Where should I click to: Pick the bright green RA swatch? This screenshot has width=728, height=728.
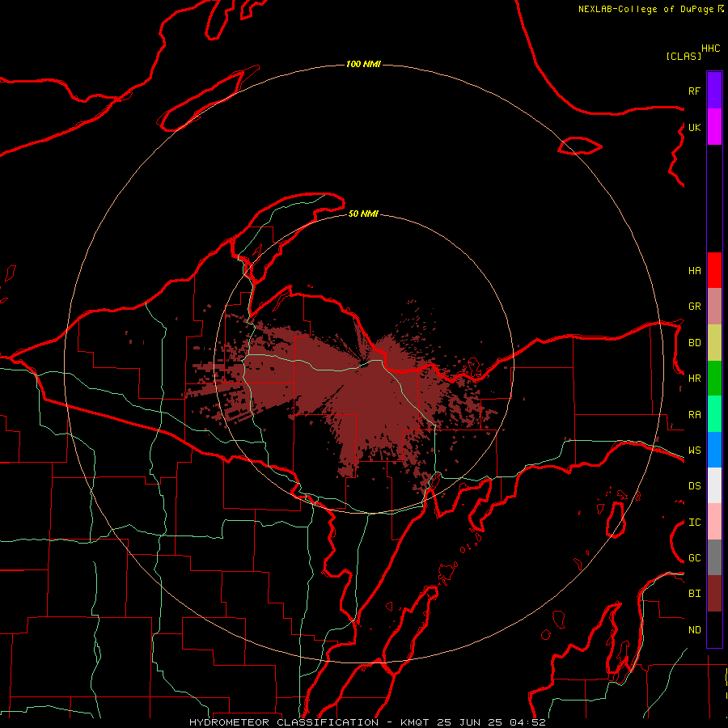tap(714, 414)
